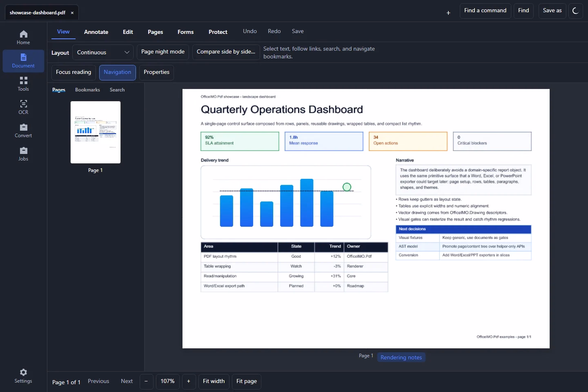Go to Previous page
This screenshot has width=588, height=392.
(98, 381)
